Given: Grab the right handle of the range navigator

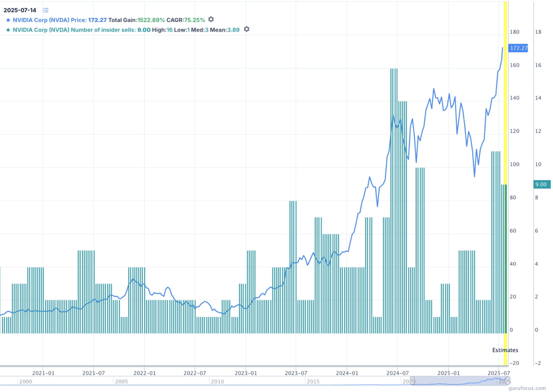Looking at the screenshot, I should 508,381.
